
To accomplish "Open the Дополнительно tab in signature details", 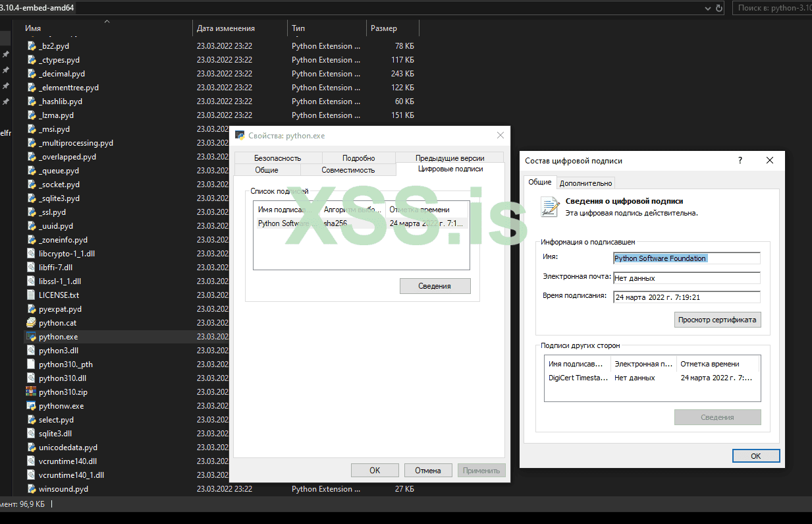I will click(585, 183).
